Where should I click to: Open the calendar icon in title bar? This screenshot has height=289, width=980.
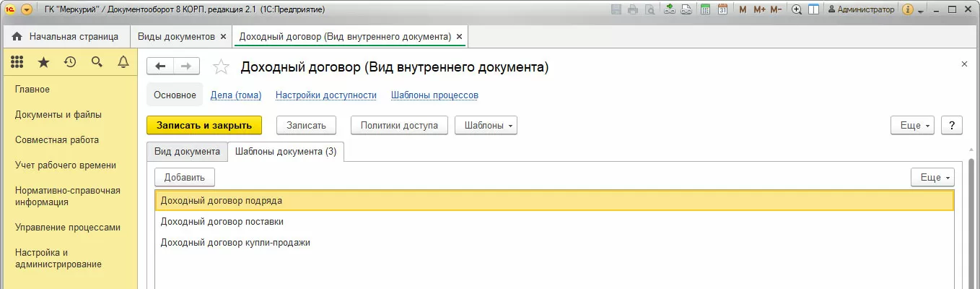pyautogui.click(x=721, y=9)
